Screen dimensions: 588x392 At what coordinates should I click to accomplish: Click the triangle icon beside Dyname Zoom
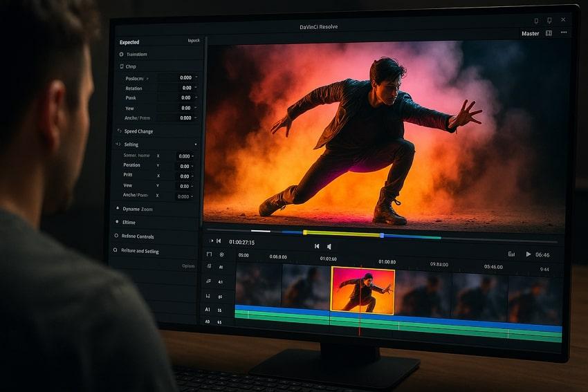pyautogui.click(x=118, y=208)
